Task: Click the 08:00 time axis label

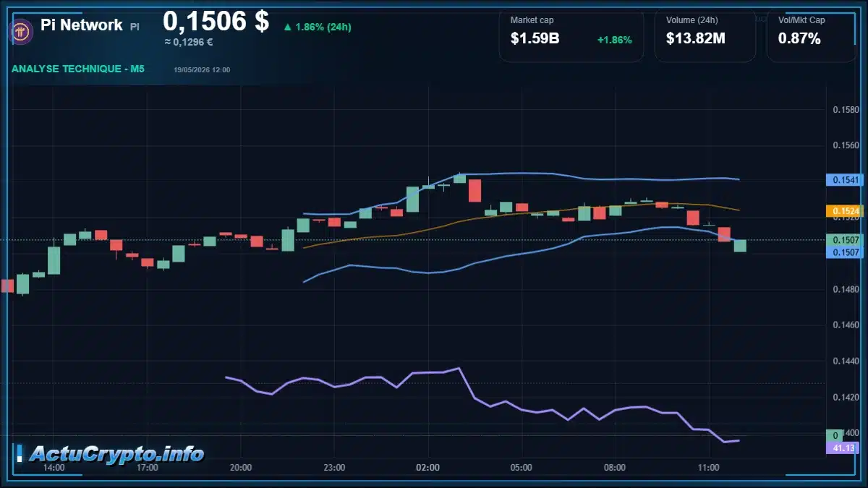Action: point(615,468)
